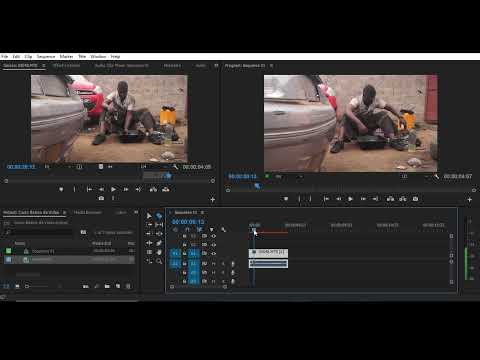
Task: Toggle V3 track output eye
Action: 214,236
